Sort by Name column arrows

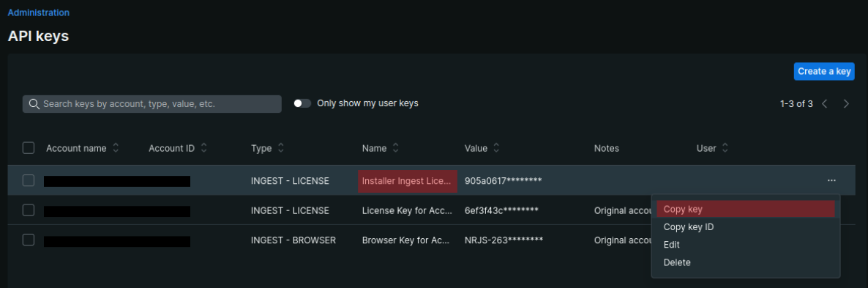pos(395,149)
